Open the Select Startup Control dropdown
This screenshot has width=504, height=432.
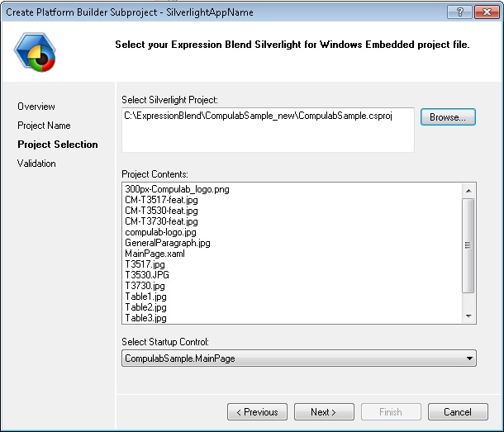(x=299, y=358)
